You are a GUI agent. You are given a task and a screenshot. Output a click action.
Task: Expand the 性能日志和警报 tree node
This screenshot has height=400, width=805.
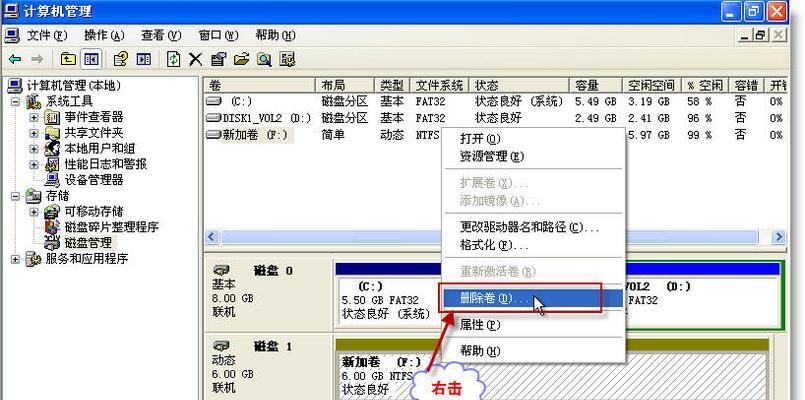[x=34, y=164]
